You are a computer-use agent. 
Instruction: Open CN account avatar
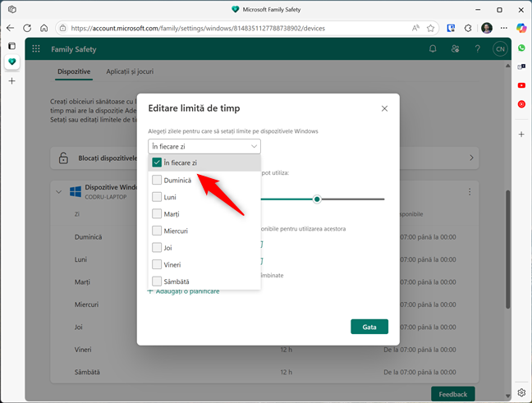(x=500, y=49)
